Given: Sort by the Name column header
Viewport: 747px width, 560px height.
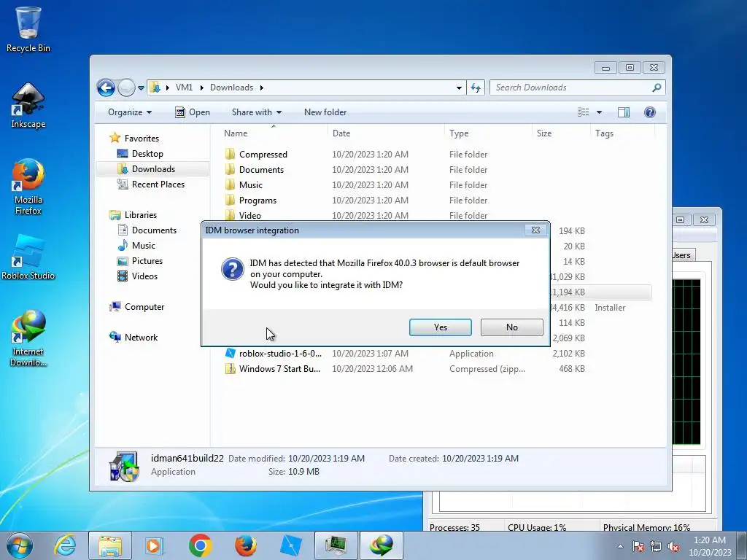Looking at the screenshot, I should (x=274, y=133).
